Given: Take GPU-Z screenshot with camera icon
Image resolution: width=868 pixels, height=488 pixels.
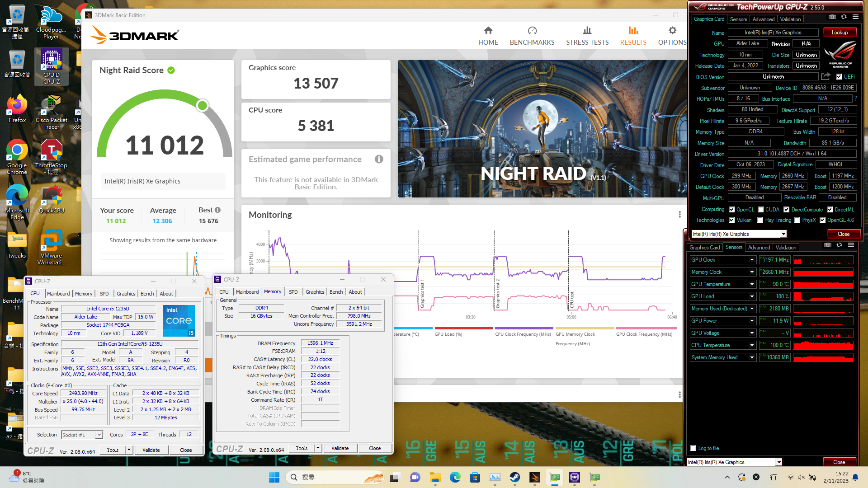Looking at the screenshot, I should pyautogui.click(x=832, y=17).
